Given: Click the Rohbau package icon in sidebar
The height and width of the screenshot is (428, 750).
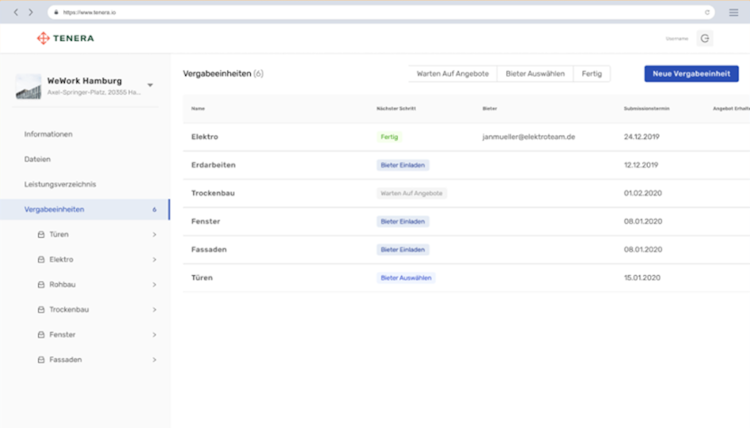Looking at the screenshot, I should 41,284.
